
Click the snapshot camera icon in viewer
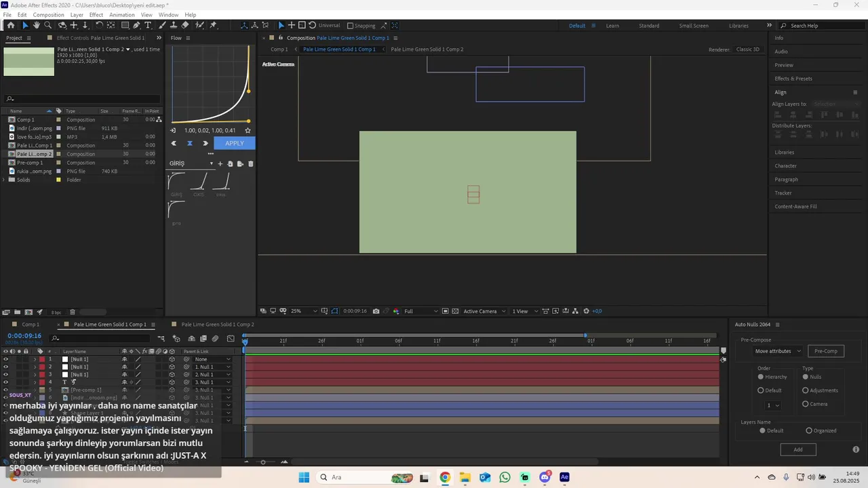point(376,311)
